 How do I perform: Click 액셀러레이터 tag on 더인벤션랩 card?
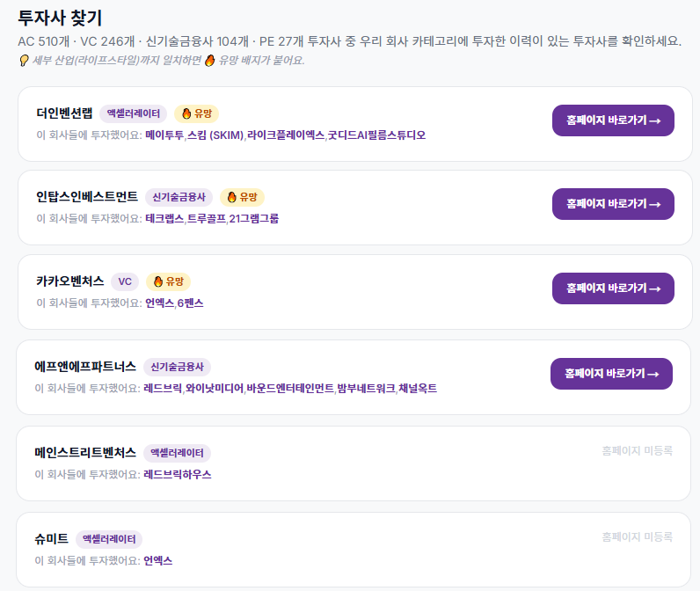(x=133, y=113)
